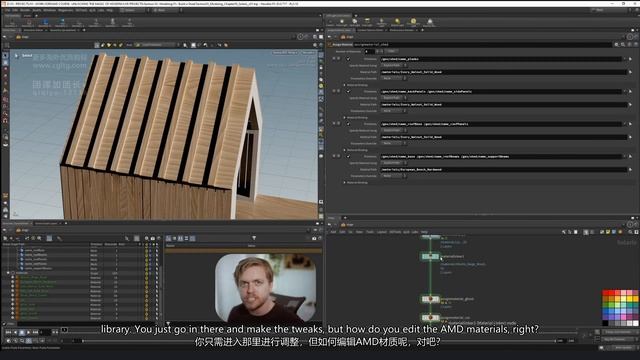The image size is (640, 360).
Task: Click Primitives field containing /geo/shed/name_planks
Action: (501, 59)
